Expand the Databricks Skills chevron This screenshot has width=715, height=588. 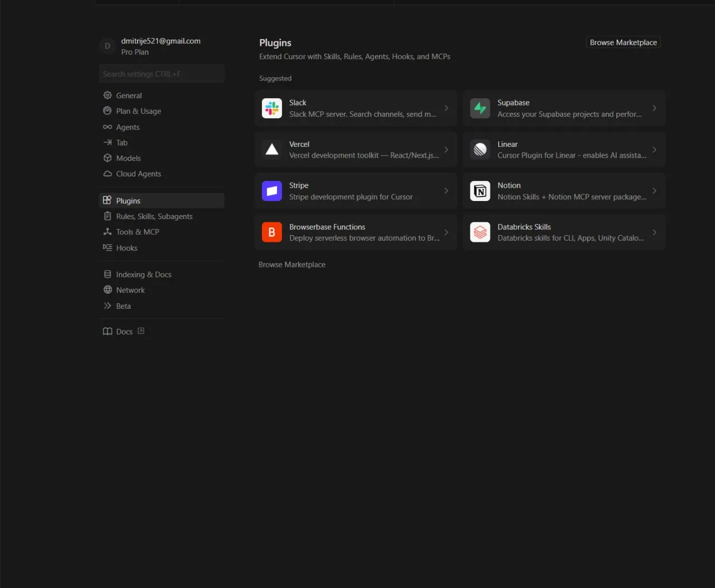tap(655, 232)
